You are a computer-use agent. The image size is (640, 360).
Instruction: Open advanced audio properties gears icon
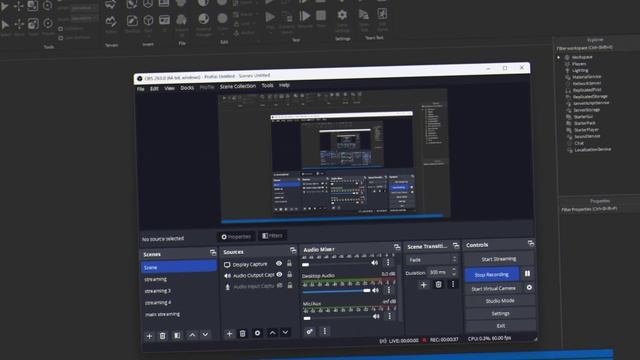pyautogui.click(x=309, y=331)
